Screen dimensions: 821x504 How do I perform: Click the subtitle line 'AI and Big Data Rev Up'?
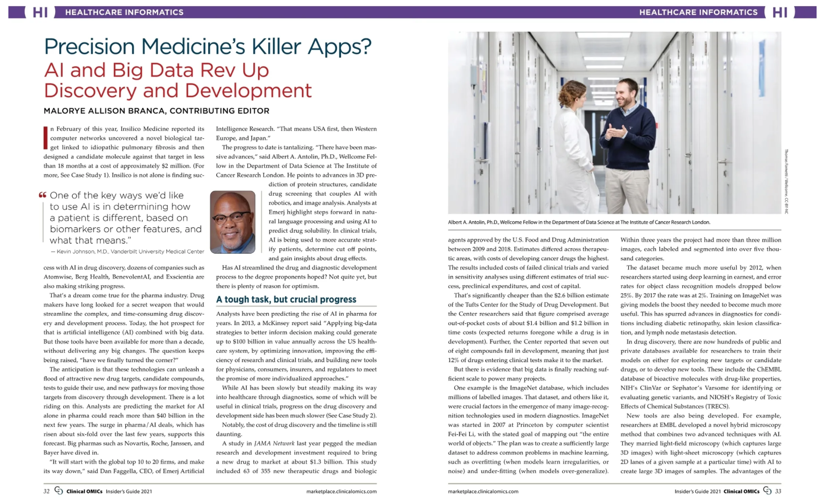point(157,70)
